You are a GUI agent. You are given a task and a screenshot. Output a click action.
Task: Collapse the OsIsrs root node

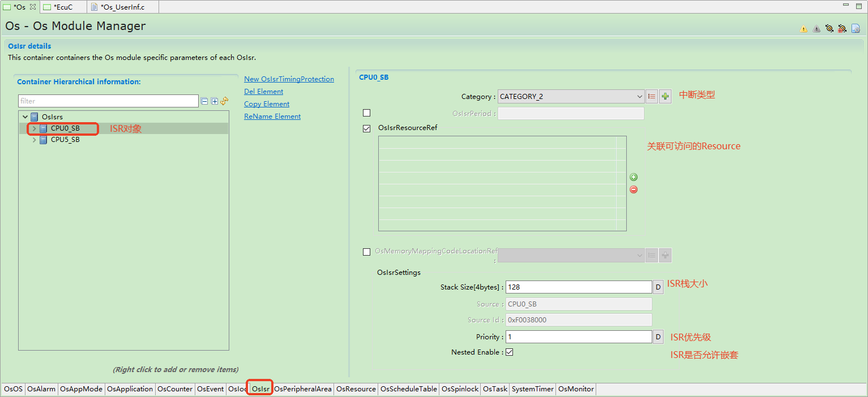point(25,117)
